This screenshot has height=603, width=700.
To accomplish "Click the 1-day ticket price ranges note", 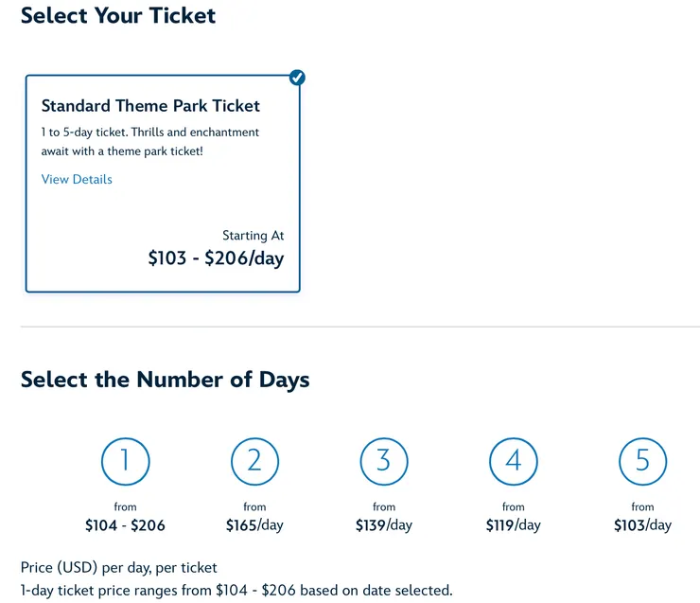I will point(236,591).
